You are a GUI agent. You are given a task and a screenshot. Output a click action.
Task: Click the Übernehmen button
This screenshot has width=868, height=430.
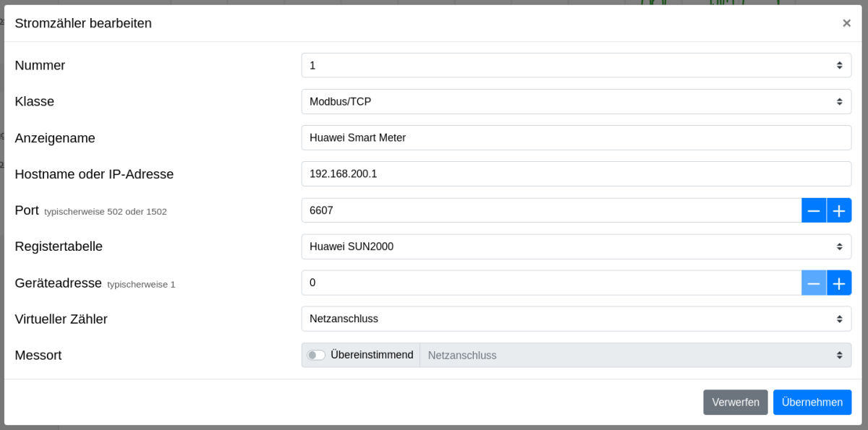point(812,403)
